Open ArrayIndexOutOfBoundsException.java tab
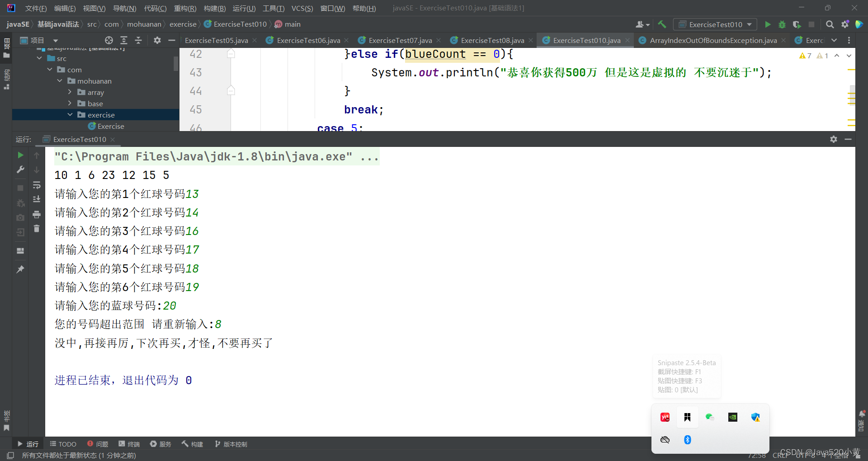 pyautogui.click(x=713, y=40)
